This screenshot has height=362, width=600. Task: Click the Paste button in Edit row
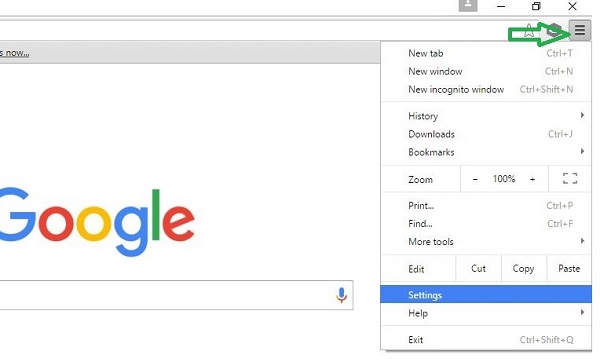pos(569,269)
